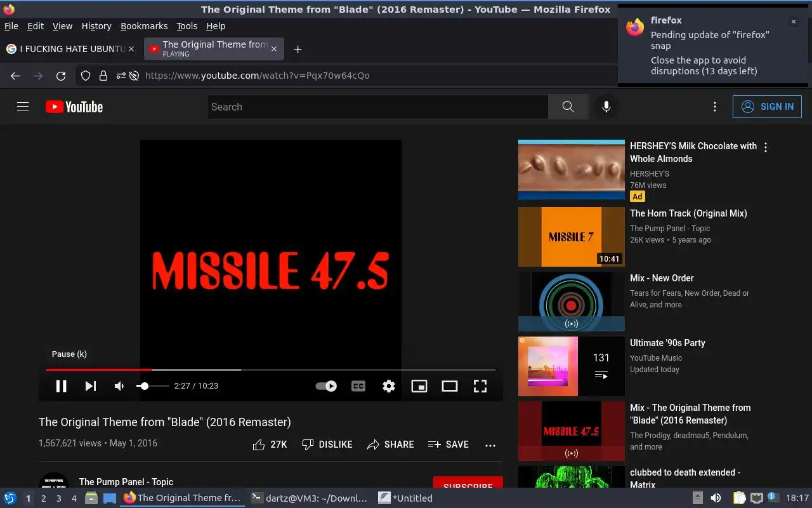Open The Horn Track (Original Mix) video

point(688,213)
